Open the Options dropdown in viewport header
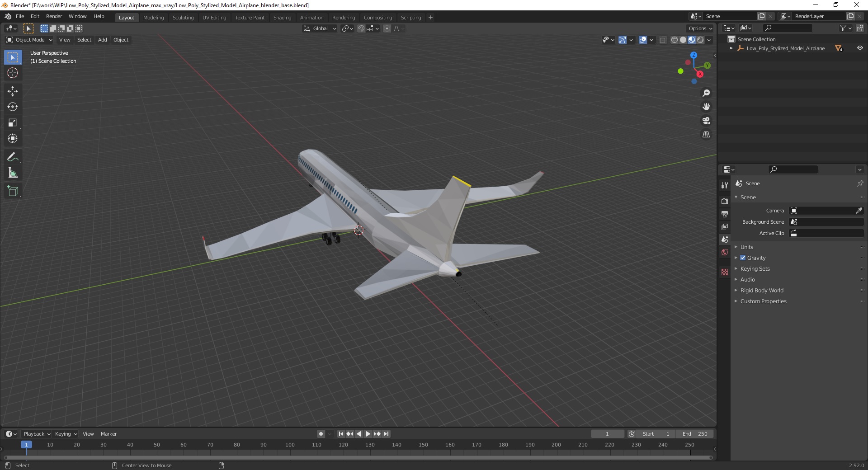Screen dimensions: 868x470 700,28
